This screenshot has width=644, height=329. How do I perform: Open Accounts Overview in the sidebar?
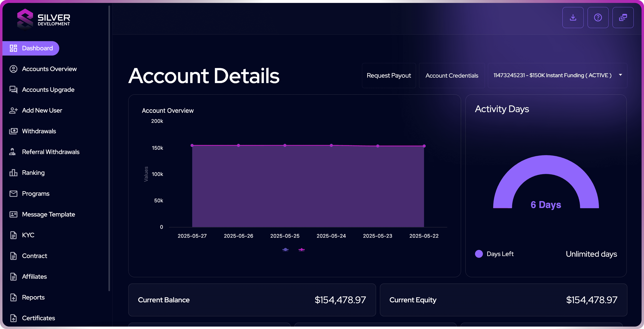49,69
